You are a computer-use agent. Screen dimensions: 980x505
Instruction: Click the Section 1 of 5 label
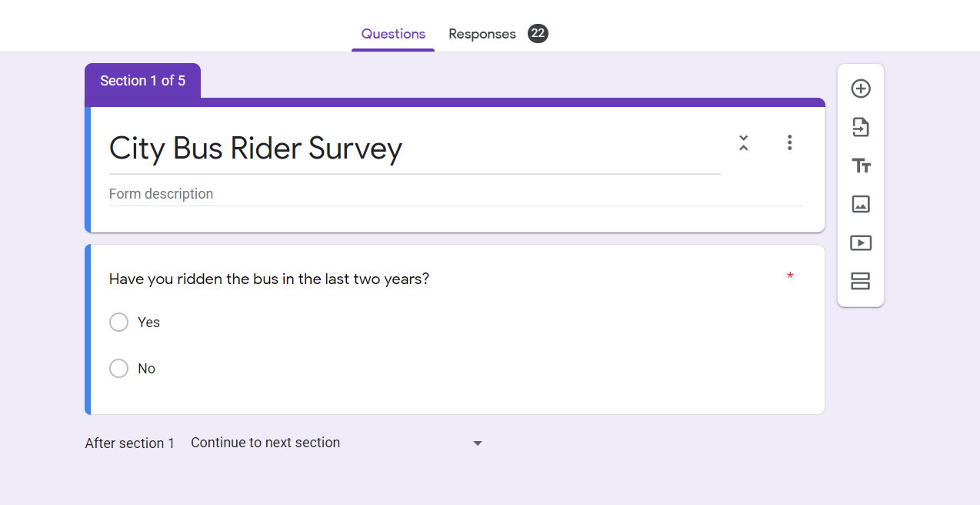[x=142, y=81]
